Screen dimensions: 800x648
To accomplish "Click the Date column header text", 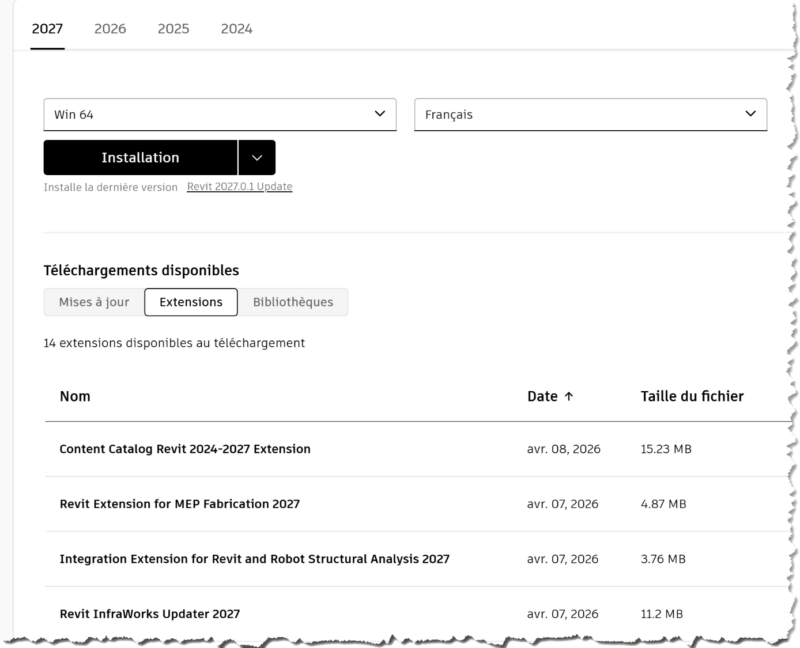I will tap(542, 397).
